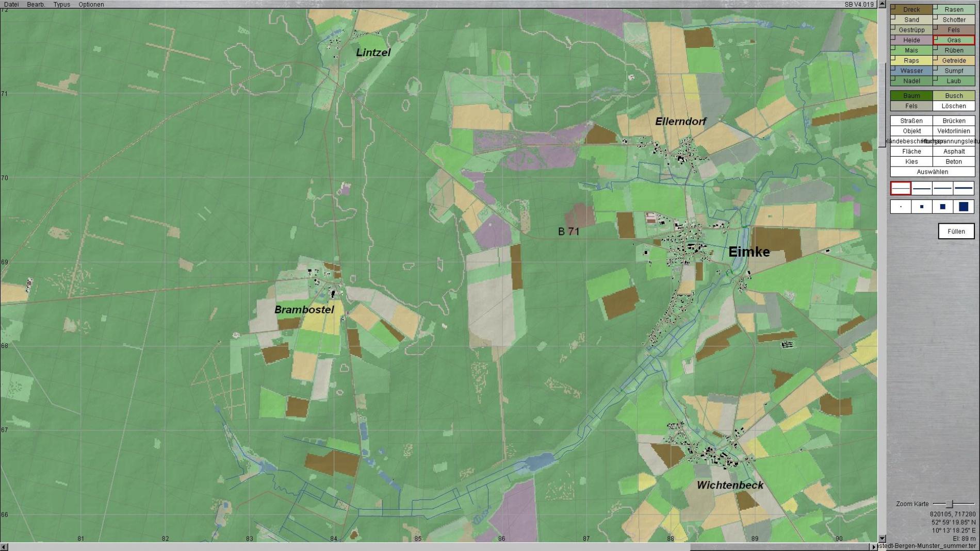Click the Zoom Karte slider handle
The image size is (980, 551).
point(950,504)
